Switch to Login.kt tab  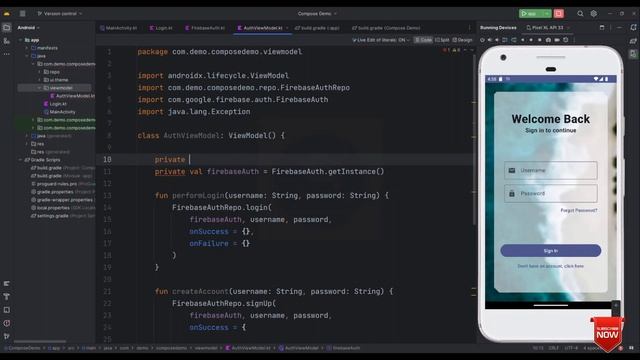point(161,28)
